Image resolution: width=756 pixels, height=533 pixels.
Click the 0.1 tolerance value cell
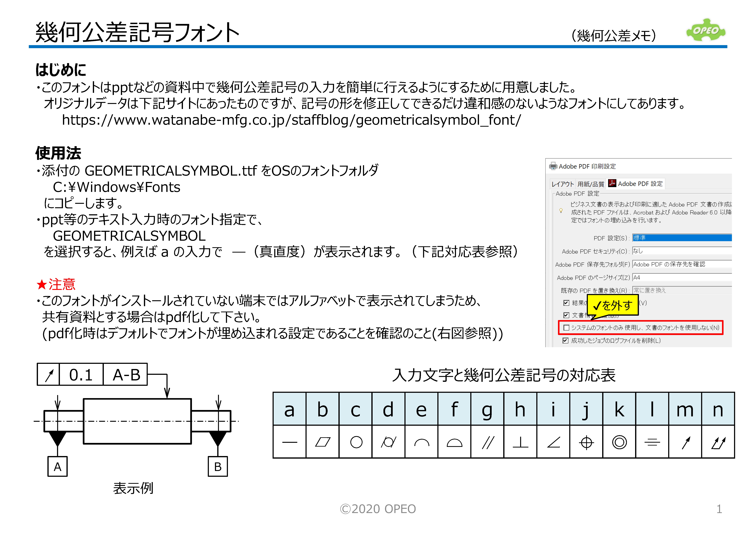pos(81,375)
